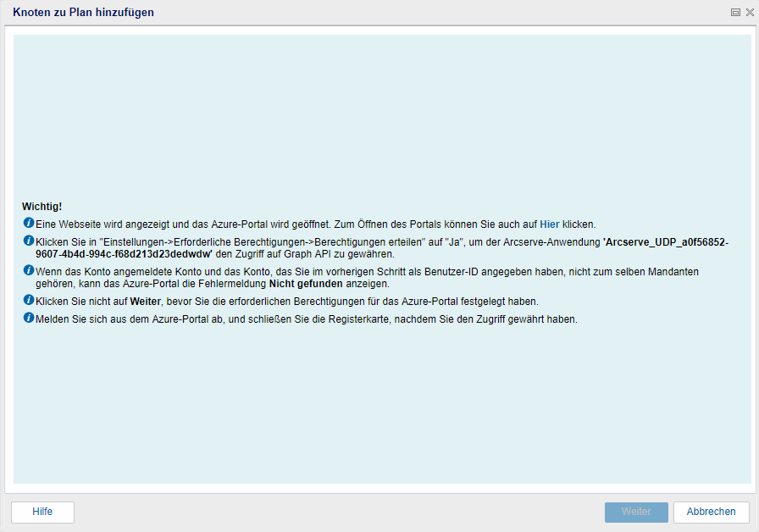
Task: Open the Azure portal via the "Hier" link
Action: click(550, 224)
